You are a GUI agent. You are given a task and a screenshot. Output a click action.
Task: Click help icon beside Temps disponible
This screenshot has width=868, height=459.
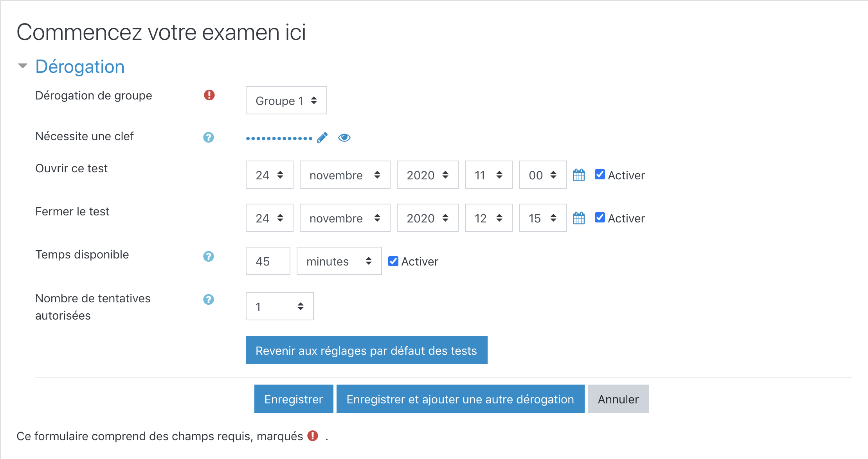(x=209, y=257)
